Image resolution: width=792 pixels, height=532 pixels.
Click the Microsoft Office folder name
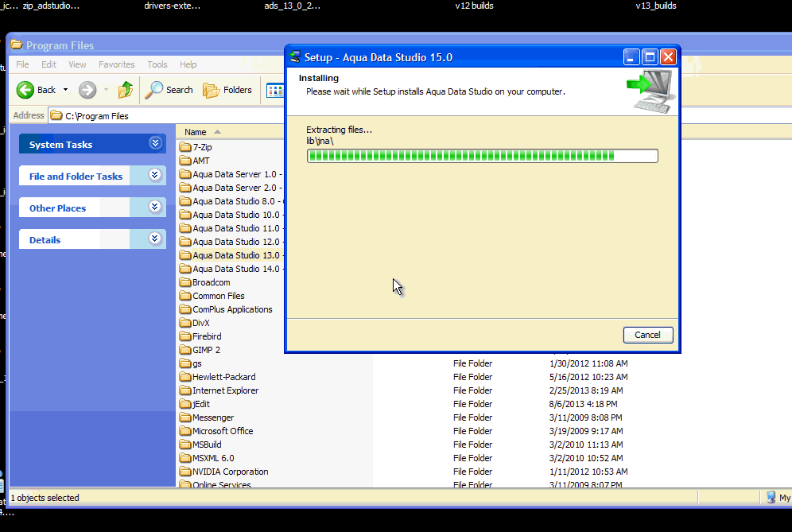pyautogui.click(x=223, y=431)
